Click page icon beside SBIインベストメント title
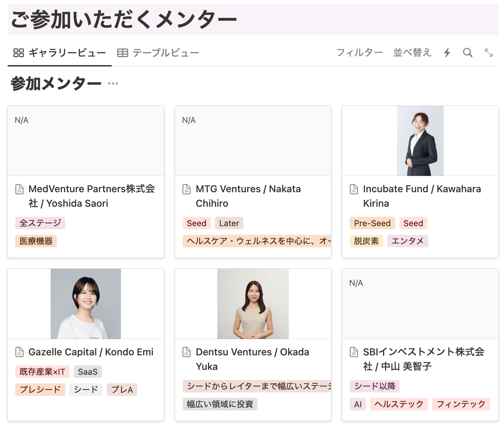The image size is (504, 426). [354, 352]
